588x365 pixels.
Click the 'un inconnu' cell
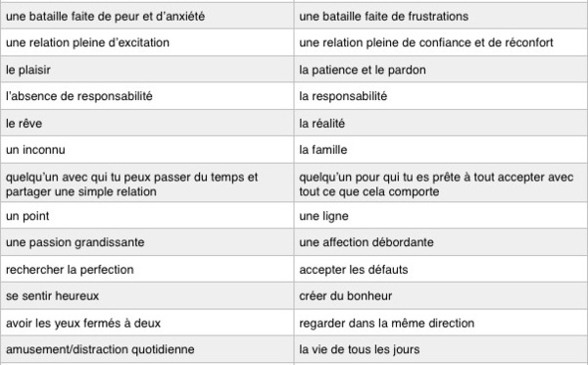[147, 150]
